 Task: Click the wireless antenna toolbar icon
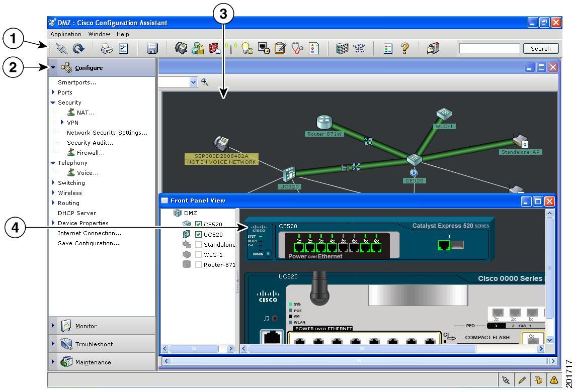(231, 48)
